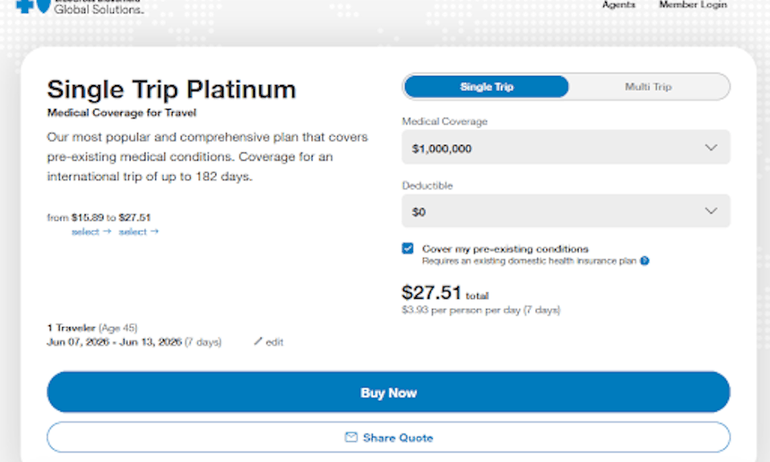Screen dimensions: 770x462
Task: Open the Agents link in header
Action: tap(618, 5)
